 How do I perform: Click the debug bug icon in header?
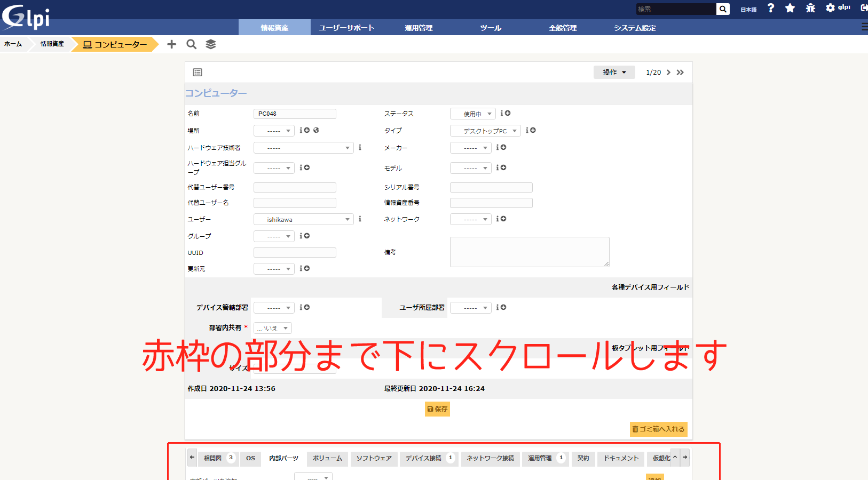pyautogui.click(x=810, y=8)
